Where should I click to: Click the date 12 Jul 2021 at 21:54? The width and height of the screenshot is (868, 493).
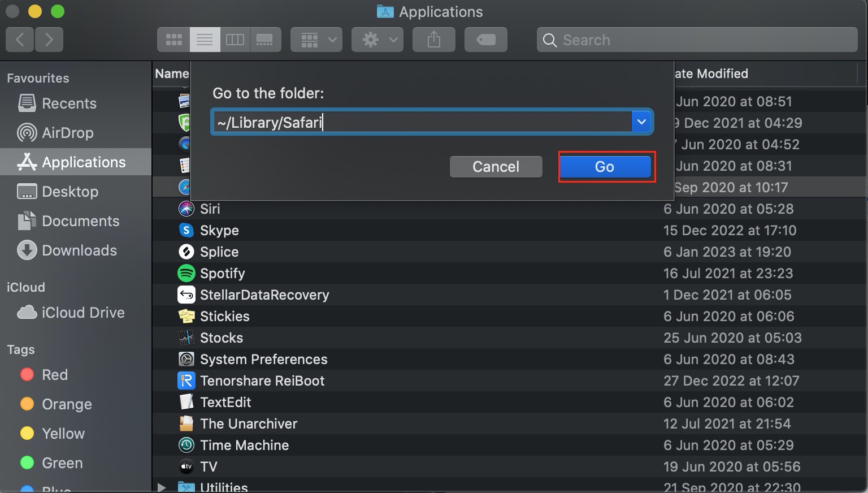(x=727, y=423)
